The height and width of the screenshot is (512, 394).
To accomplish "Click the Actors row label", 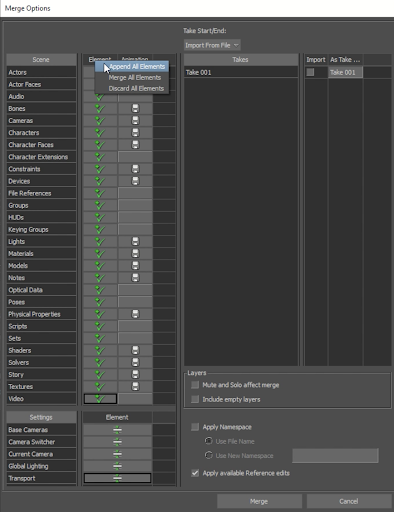I will pyautogui.click(x=41, y=72).
